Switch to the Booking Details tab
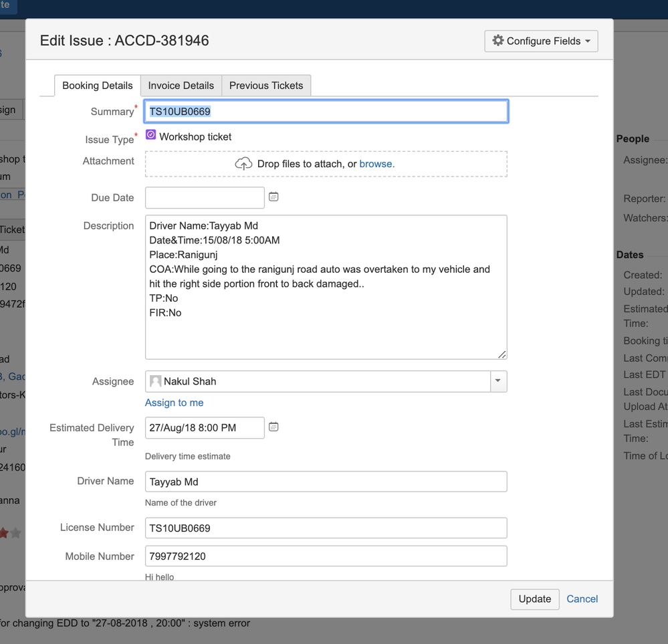 pos(97,86)
